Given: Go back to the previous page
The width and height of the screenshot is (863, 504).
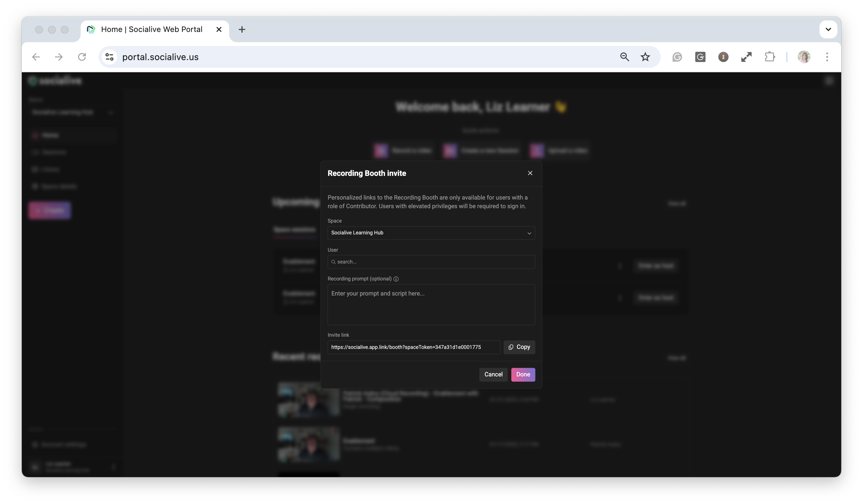Looking at the screenshot, I should [36, 57].
